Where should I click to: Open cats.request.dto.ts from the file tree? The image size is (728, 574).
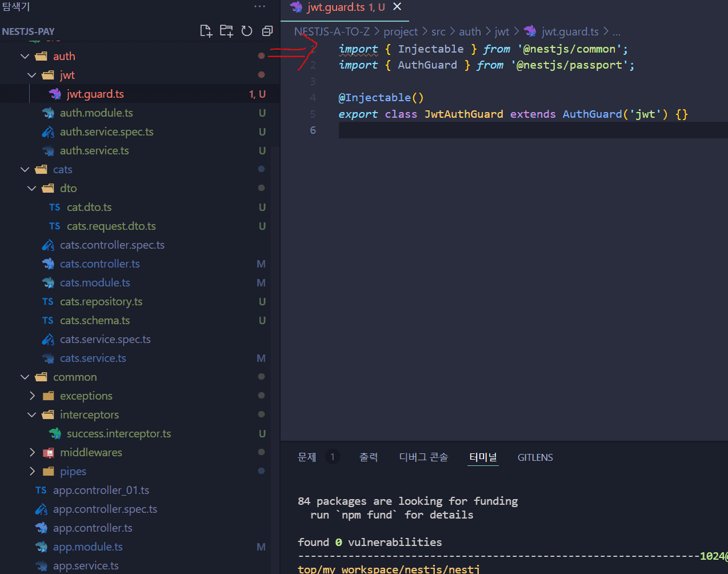click(111, 226)
